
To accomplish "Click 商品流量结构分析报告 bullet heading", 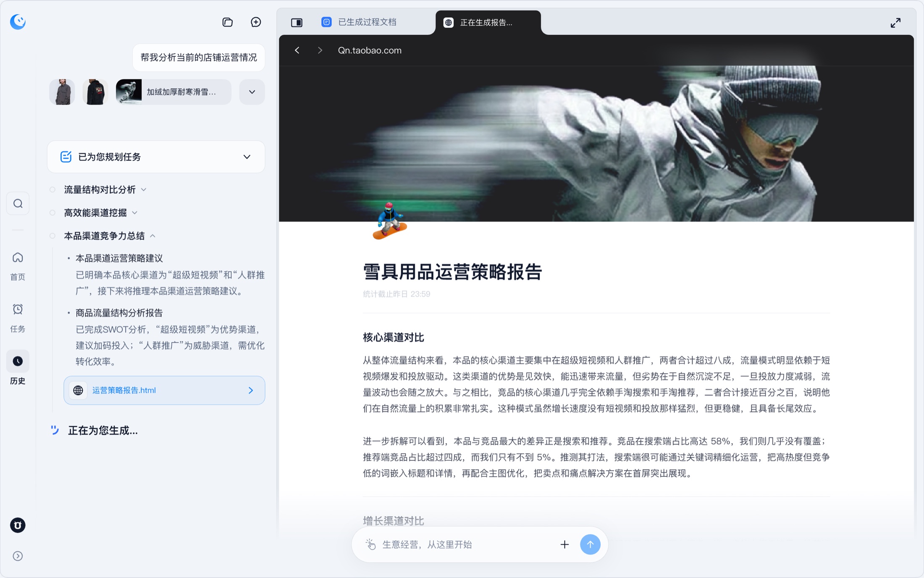I will point(119,313).
